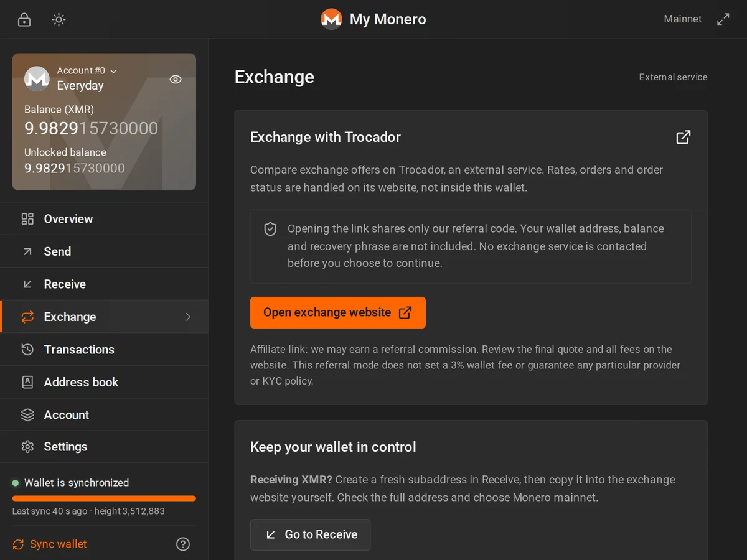Hide balance using the eye icon
Screen dimensions: 747x560
click(176, 79)
